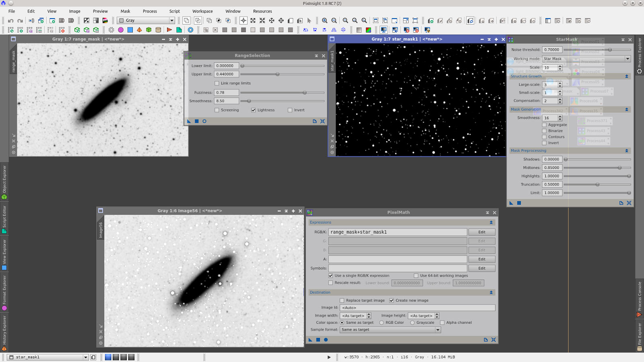The image size is (644, 362).
Task: Click the Undo arrow in the toolbar
Action: 11,21
